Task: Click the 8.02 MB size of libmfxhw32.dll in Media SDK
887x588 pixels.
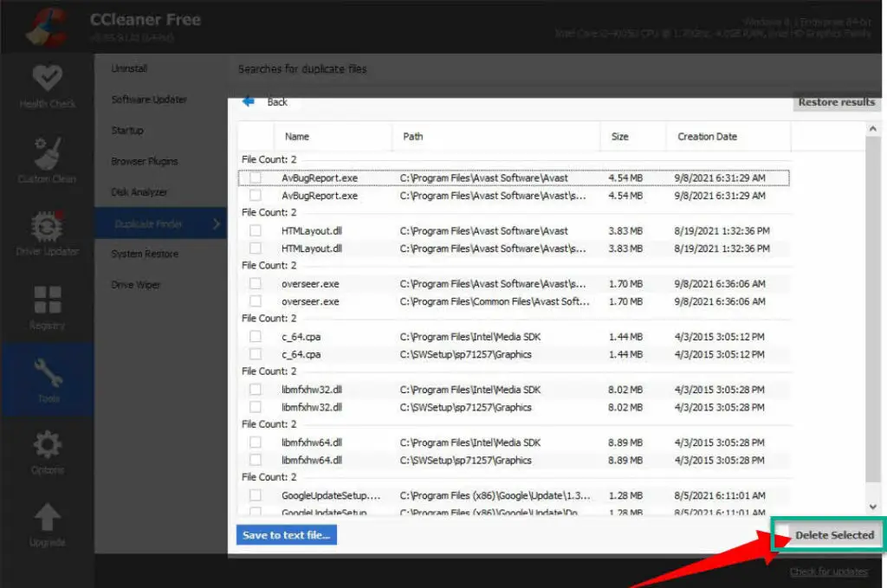Action: pos(625,390)
